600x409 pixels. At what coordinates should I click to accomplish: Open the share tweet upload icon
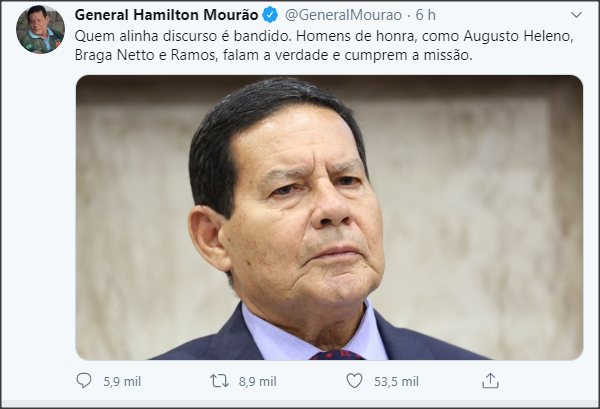click(490, 381)
